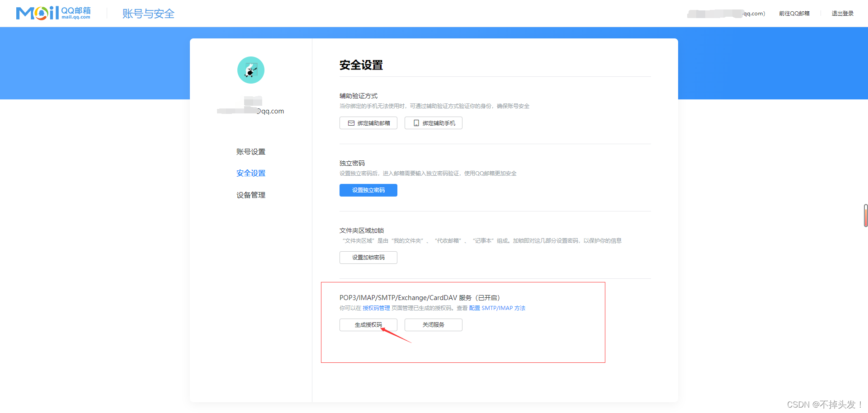Screen dimensions: 868x413
Task: Click the 配置 link
Action: pos(475,308)
